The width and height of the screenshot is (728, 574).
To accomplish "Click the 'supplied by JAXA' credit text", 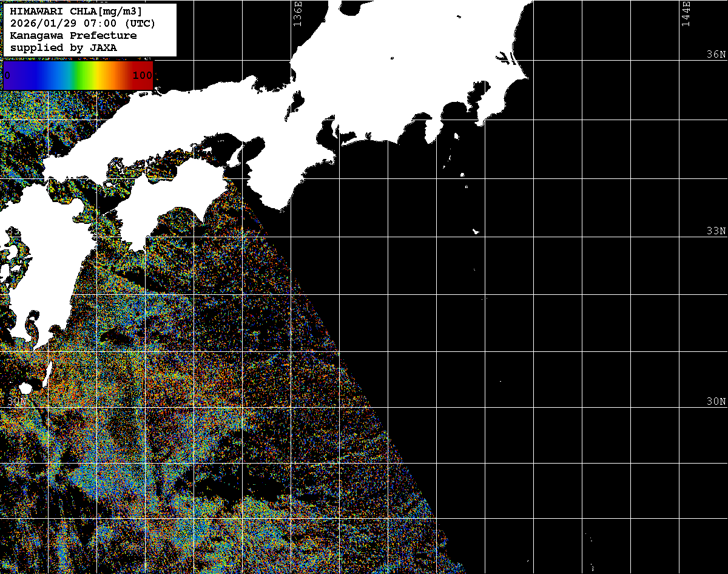I will [x=64, y=47].
